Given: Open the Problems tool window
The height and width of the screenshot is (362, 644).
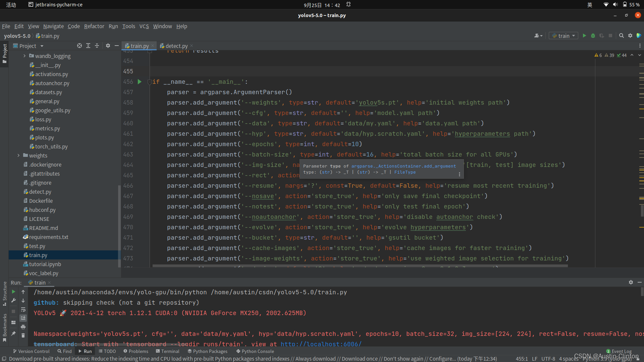Looking at the screenshot, I should point(136,351).
